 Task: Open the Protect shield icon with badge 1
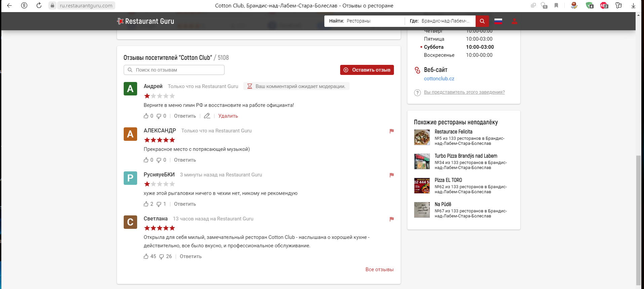click(544, 5)
